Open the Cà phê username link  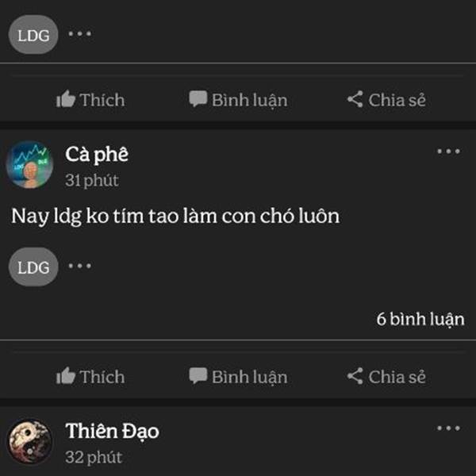[97, 155]
